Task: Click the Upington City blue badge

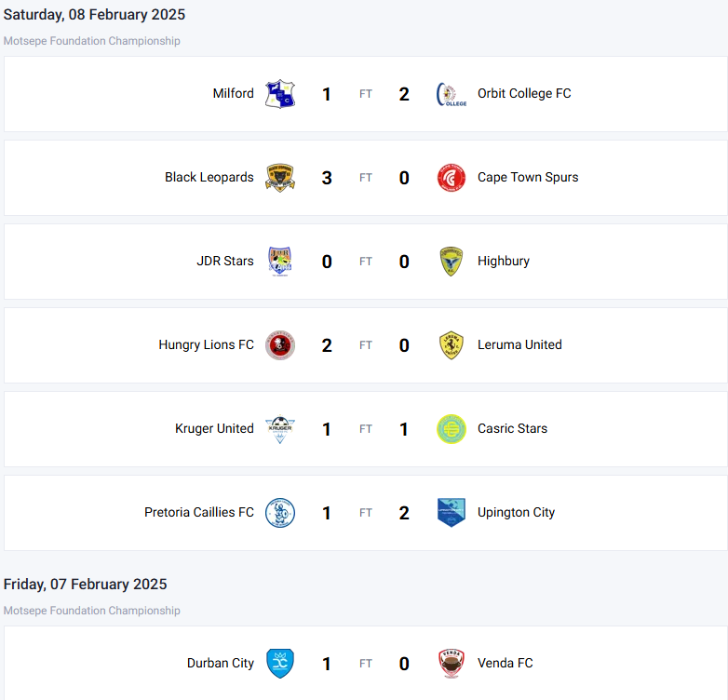Action: [x=452, y=513]
